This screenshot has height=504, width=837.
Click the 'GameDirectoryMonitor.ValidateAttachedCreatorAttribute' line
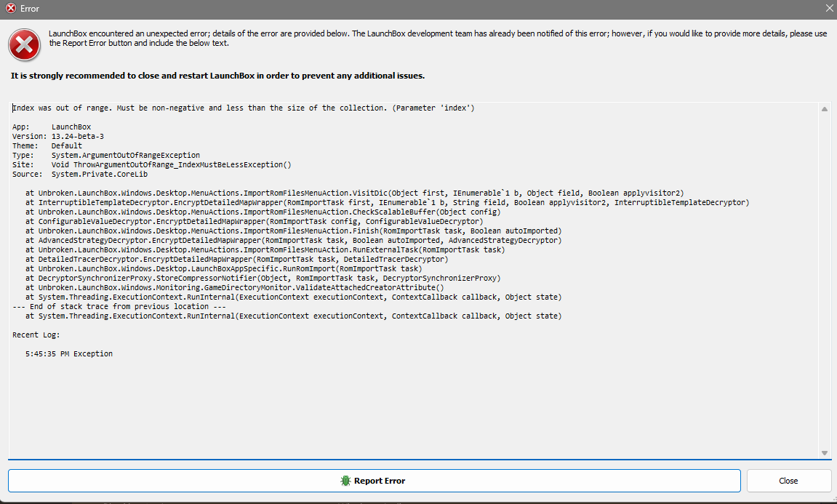point(234,287)
